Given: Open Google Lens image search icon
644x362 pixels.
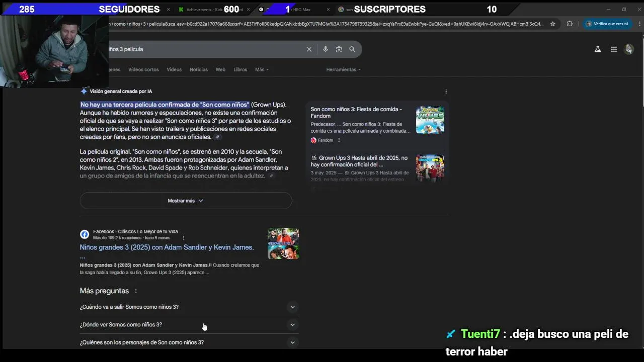Looking at the screenshot, I should tap(339, 49).
